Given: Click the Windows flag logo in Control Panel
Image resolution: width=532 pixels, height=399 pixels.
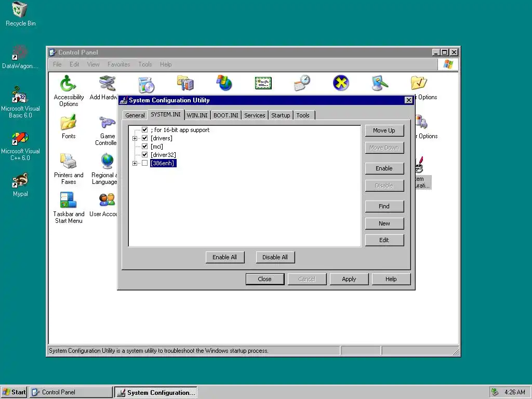Looking at the screenshot, I should pos(448,64).
